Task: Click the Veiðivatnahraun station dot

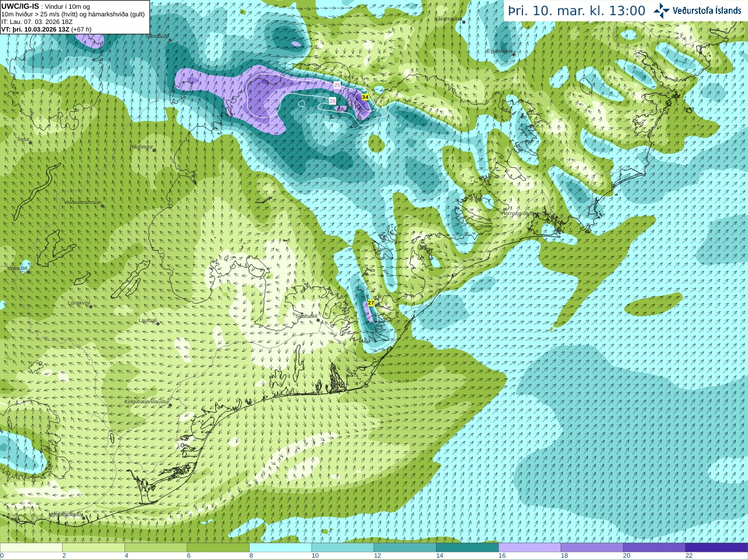Action: 102,206
